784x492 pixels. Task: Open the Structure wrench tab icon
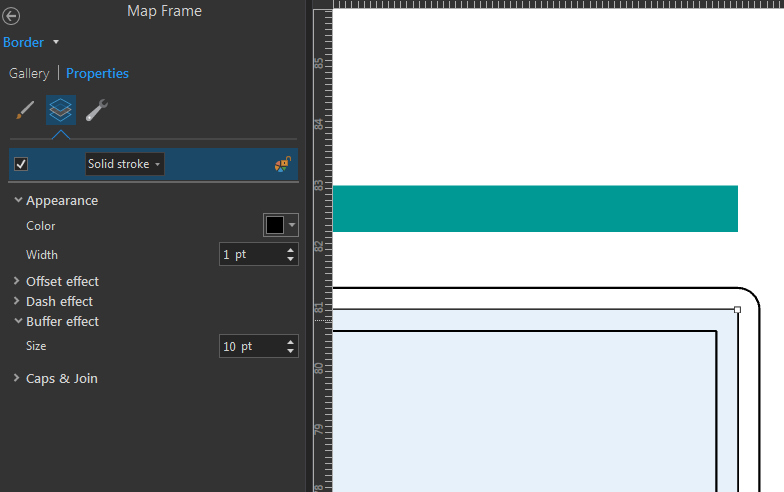coord(96,110)
